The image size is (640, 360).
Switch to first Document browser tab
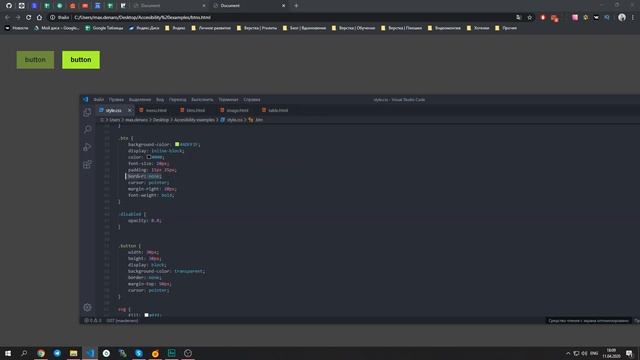169,6
